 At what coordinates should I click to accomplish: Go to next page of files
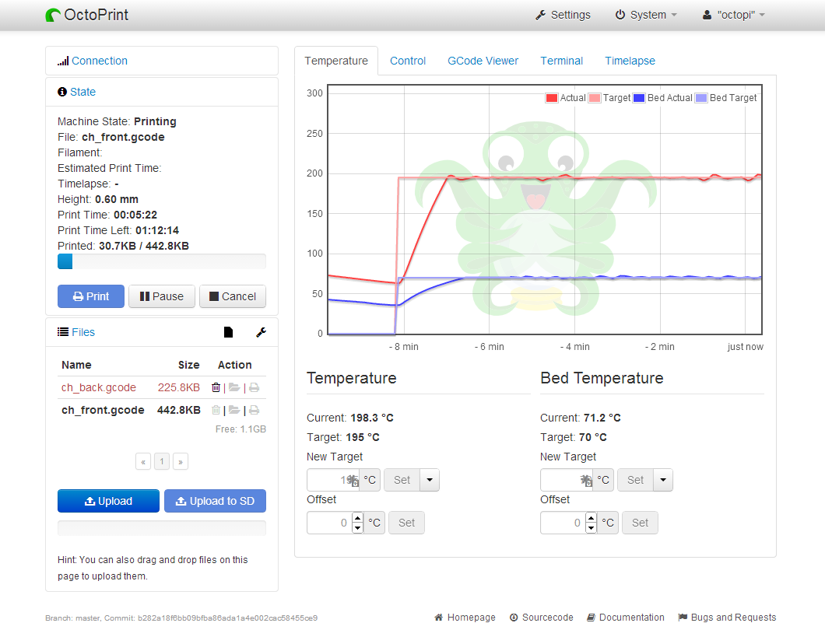[x=181, y=461]
